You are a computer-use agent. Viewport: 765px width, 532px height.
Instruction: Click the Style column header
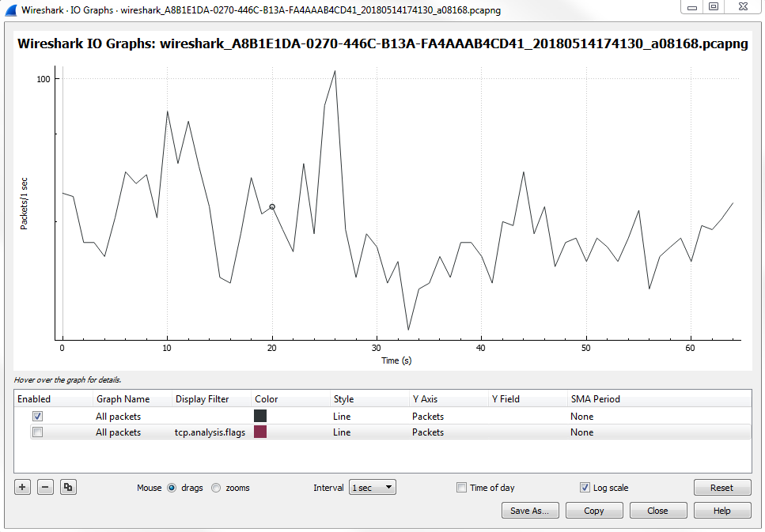[369, 399]
